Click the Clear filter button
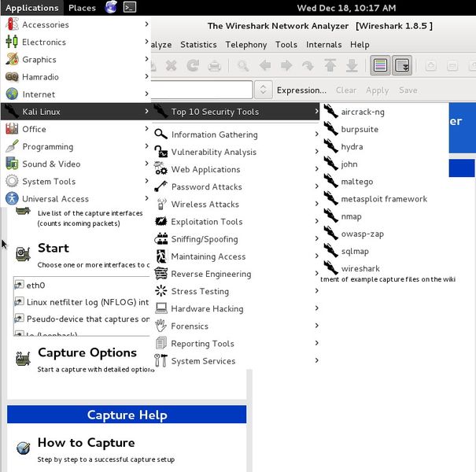The height and width of the screenshot is (472, 476). 346,90
